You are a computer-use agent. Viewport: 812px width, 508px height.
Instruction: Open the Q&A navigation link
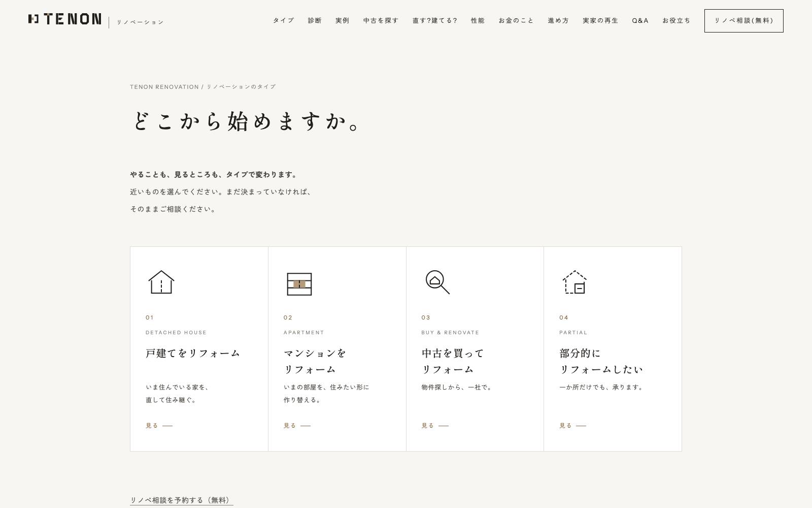pyautogui.click(x=640, y=21)
